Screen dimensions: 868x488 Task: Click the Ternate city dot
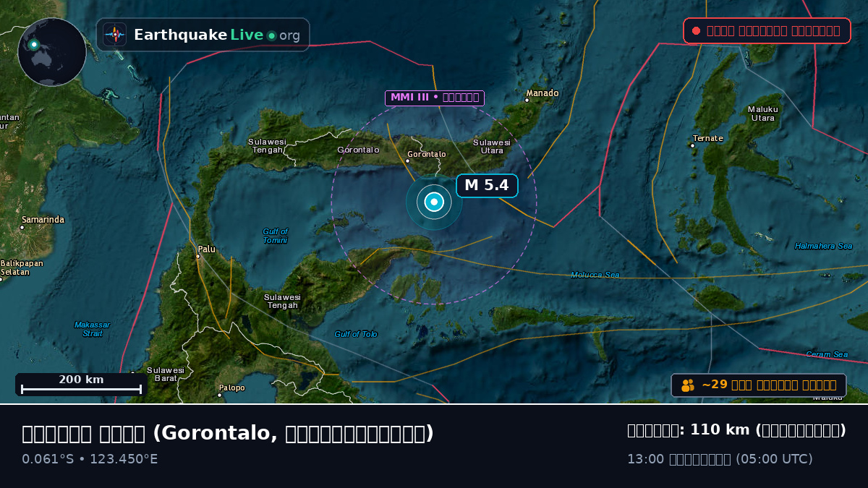coord(692,145)
